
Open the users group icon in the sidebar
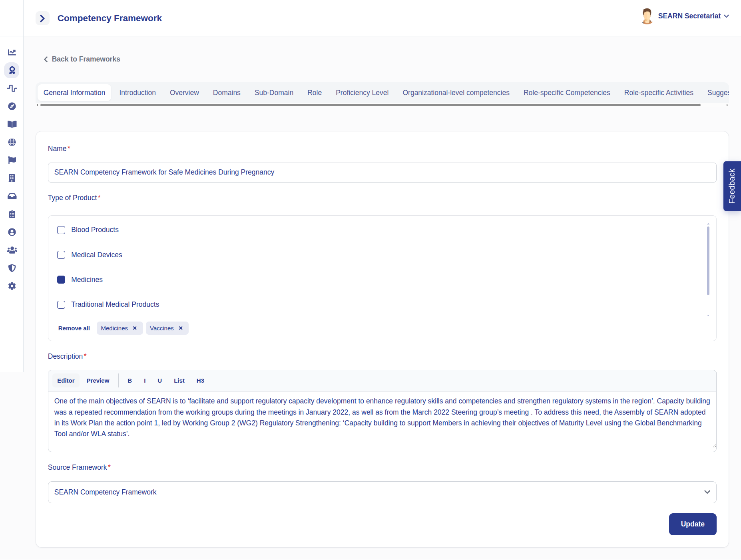pyautogui.click(x=12, y=250)
